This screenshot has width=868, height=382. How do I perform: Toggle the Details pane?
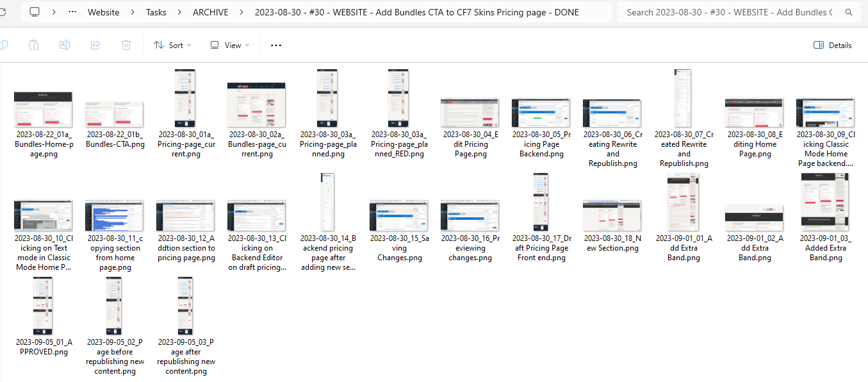pyautogui.click(x=832, y=45)
